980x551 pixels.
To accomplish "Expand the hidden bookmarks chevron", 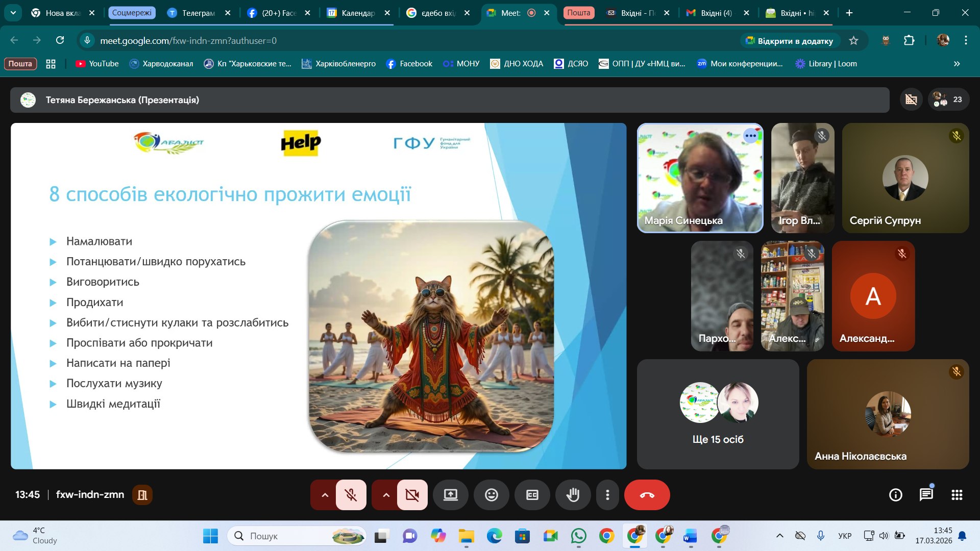I will point(957,64).
